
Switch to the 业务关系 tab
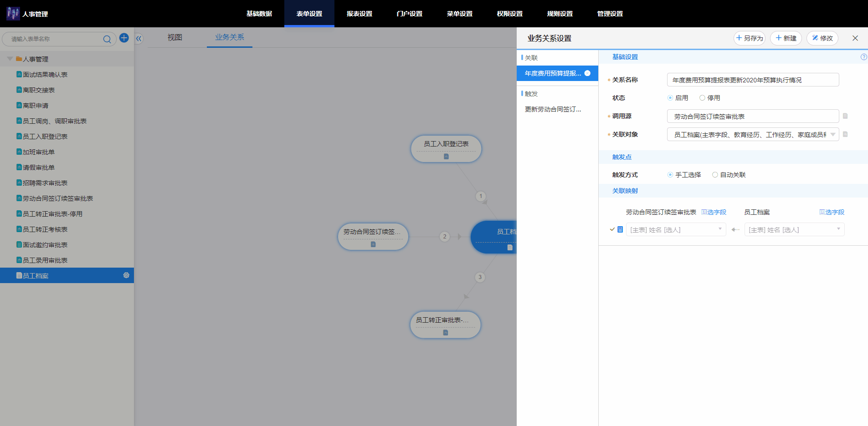[230, 38]
